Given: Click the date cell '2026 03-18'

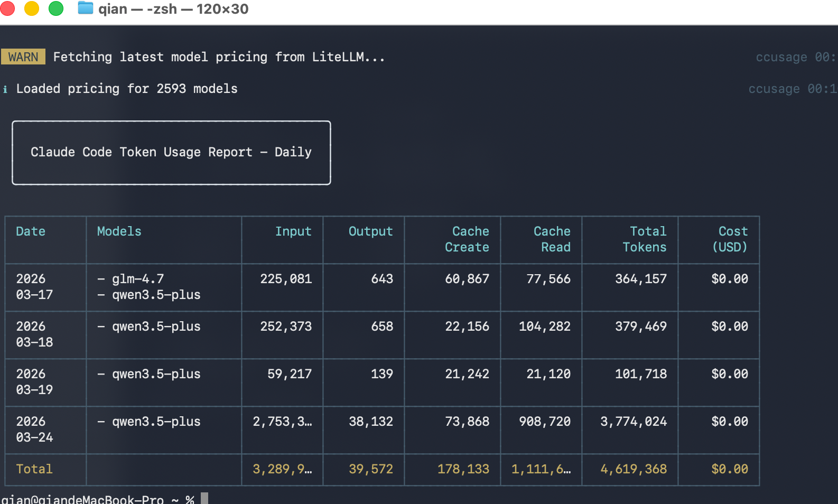Looking at the screenshot, I should coord(34,334).
